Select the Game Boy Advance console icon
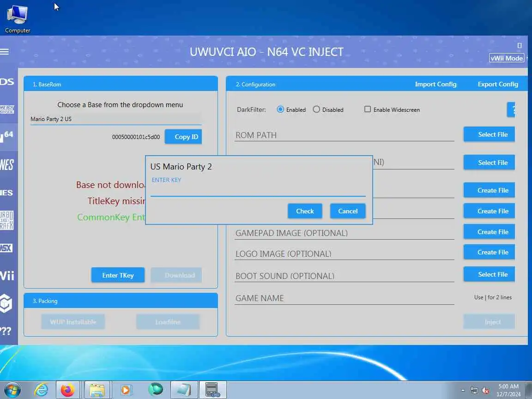Image resolution: width=532 pixels, height=399 pixels. 7,109
